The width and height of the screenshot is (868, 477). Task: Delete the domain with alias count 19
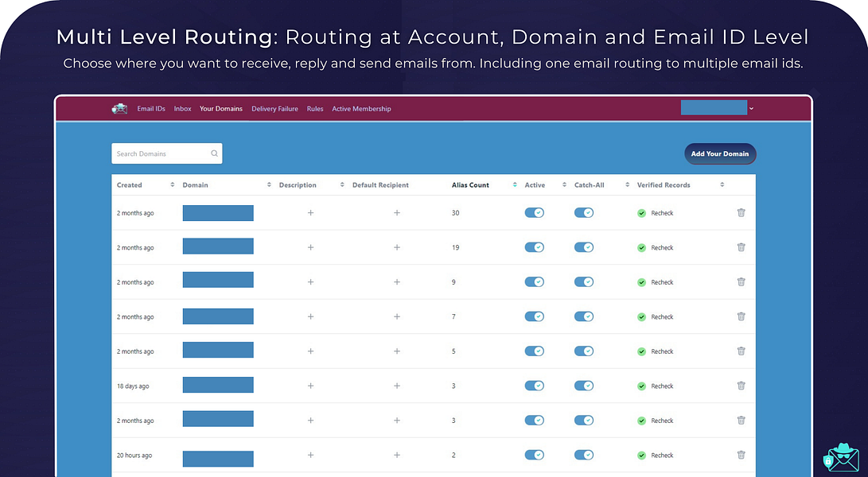click(741, 247)
